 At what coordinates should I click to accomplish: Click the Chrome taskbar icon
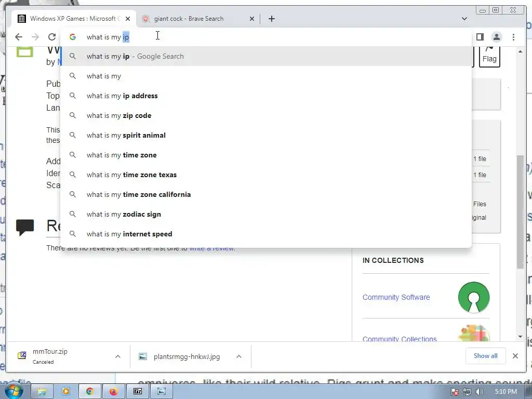tap(89, 392)
